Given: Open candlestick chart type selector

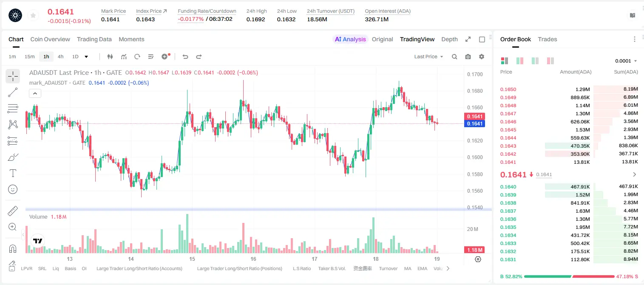Looking at the screenshot, I should pyautogui.click(x=110, y=57).
